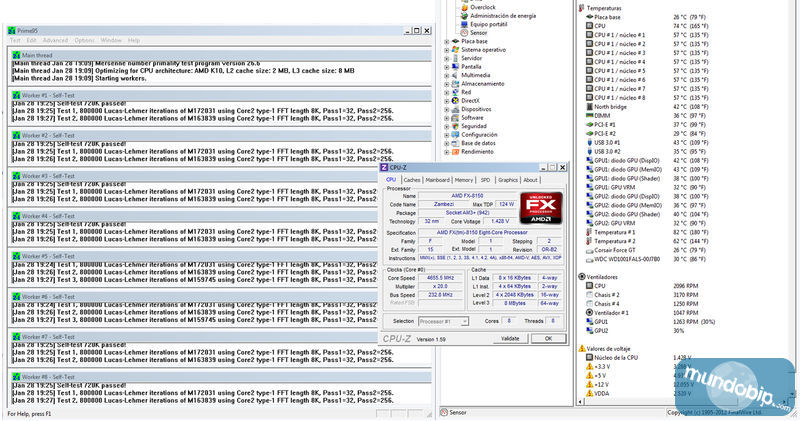Screen dimensions: 800x421
Task: Expand the Placa base tree node
Action: click(447, 41)
